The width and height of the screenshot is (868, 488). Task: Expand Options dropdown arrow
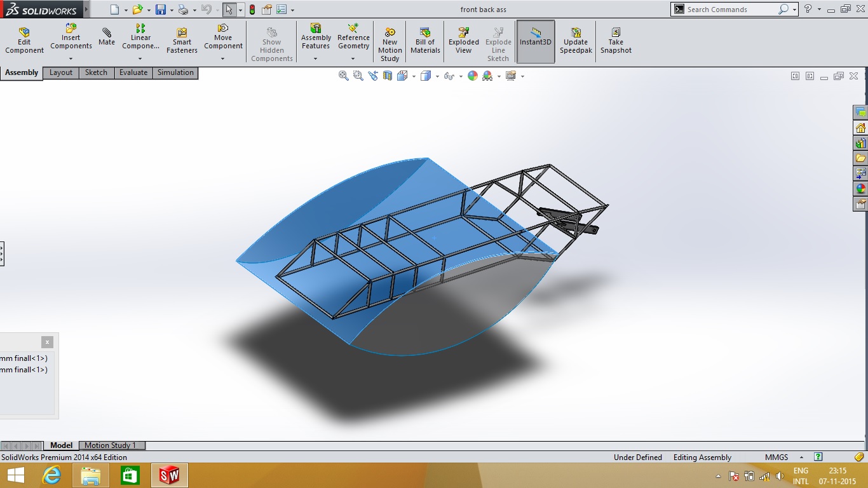292,10
